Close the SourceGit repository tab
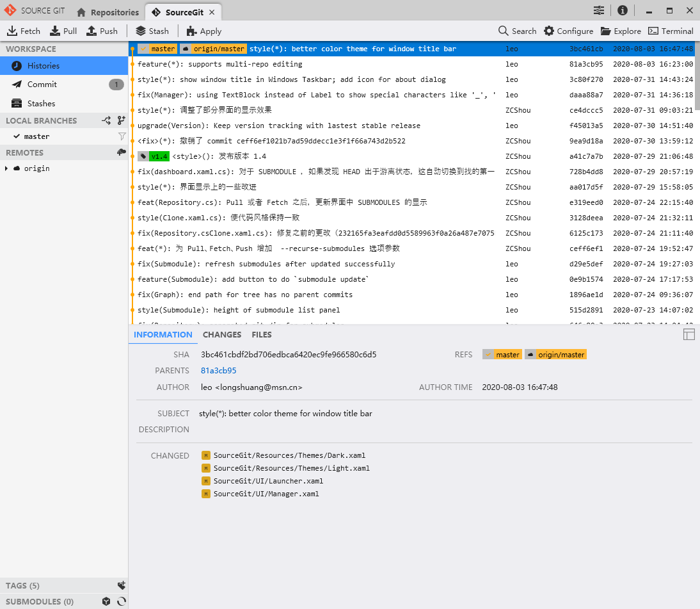The width and height of the screenshot is (700, 609). click(x=212, y=12)
